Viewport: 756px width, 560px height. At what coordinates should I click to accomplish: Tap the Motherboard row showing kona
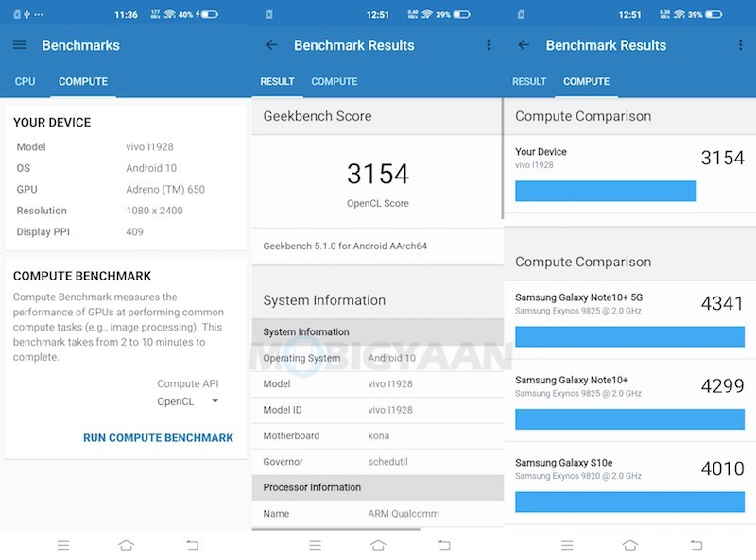point(378,435)
